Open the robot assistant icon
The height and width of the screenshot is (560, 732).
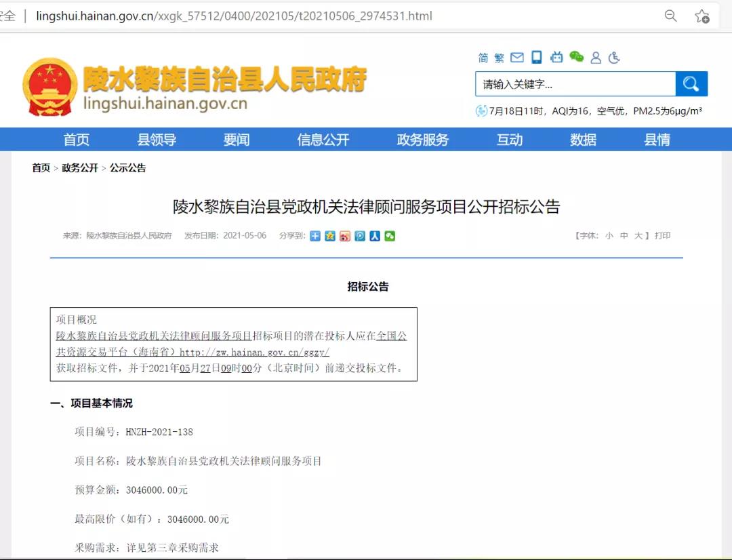tap(556, 58)
